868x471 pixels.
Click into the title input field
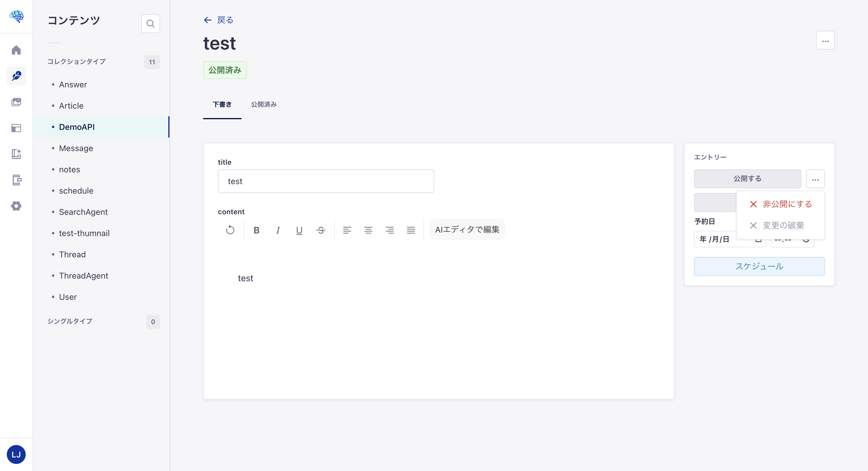(x=325, y=181)
